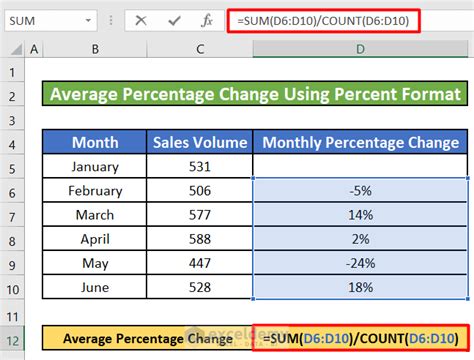Screen dimensions: 474x360
Task: Select the 2% cell
Action: point(360,239)
